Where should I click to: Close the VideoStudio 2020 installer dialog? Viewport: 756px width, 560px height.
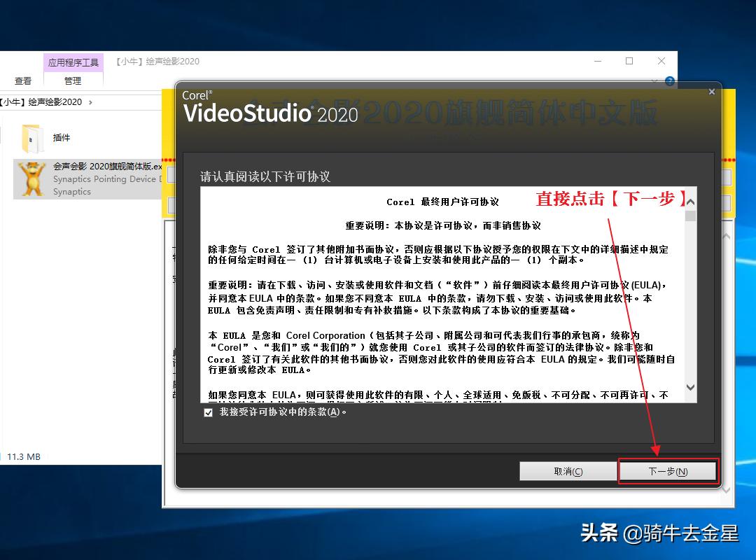click(x=712, y=92)
